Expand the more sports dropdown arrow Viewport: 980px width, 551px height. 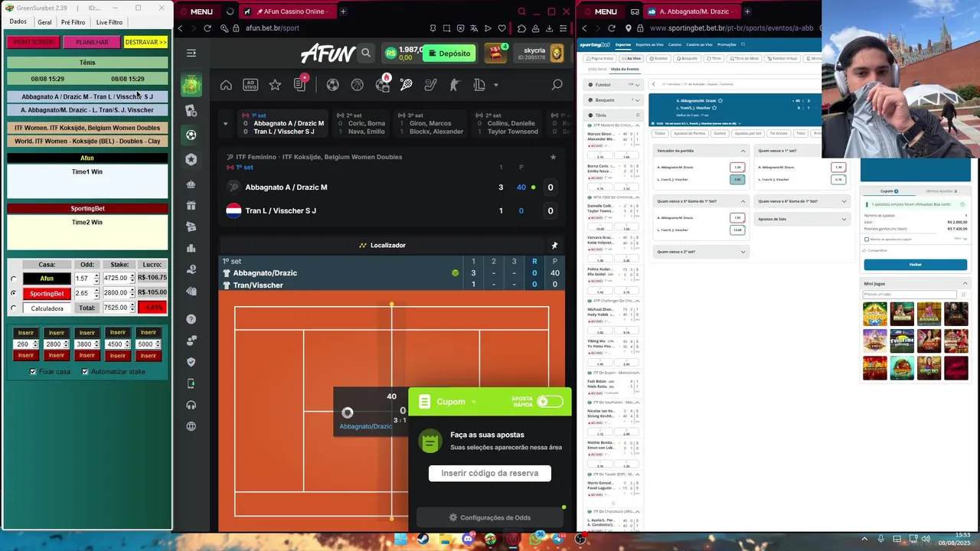(496, 85)
